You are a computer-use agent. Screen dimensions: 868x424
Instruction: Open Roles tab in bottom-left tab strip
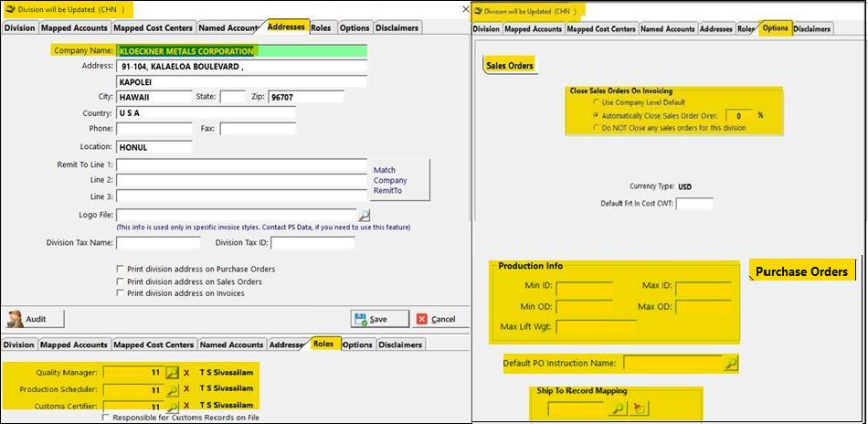[x=323, y=344]
